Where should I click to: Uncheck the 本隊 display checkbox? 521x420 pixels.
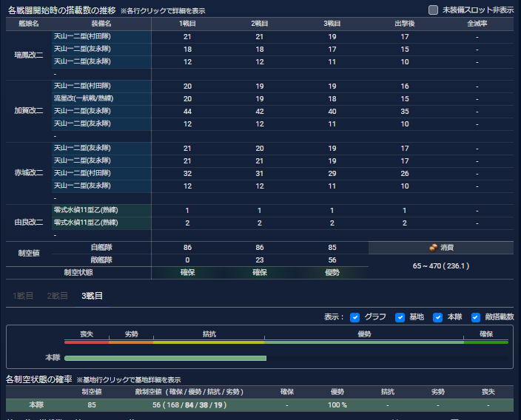tap(437, 317)
